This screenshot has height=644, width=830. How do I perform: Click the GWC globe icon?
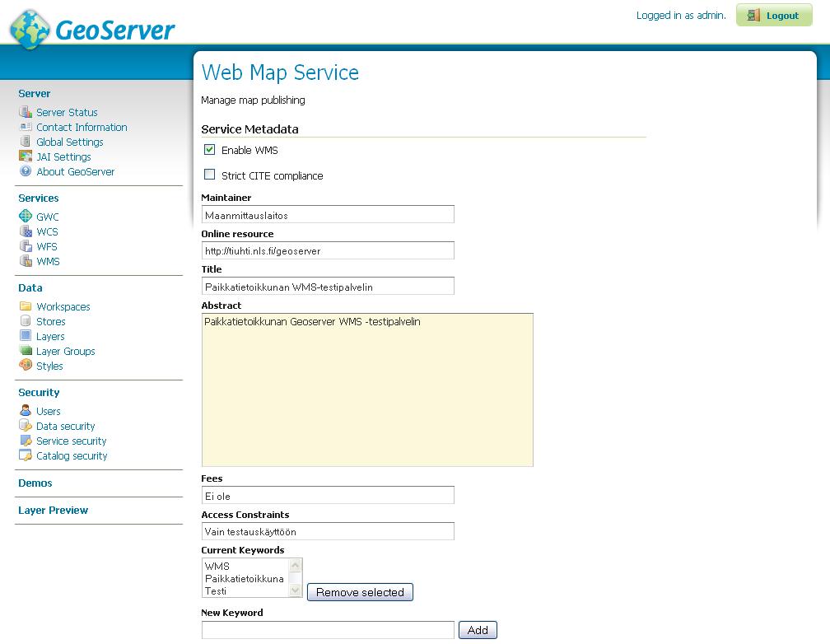coord(26,216)
